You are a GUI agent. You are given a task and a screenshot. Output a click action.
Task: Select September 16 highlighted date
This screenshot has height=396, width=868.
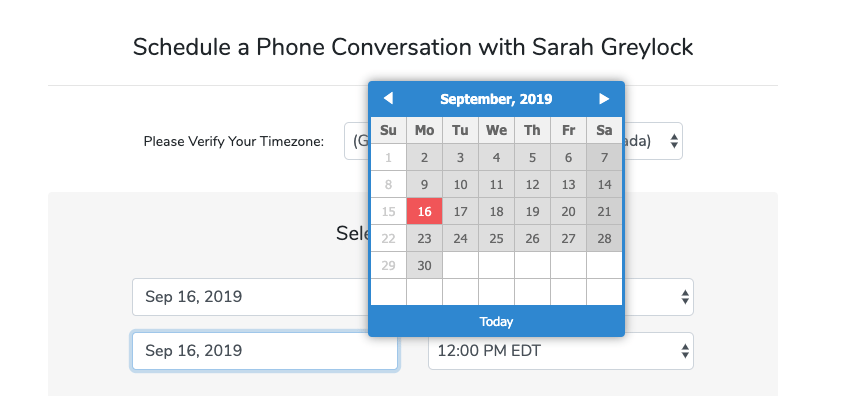[x=425, y=212]
